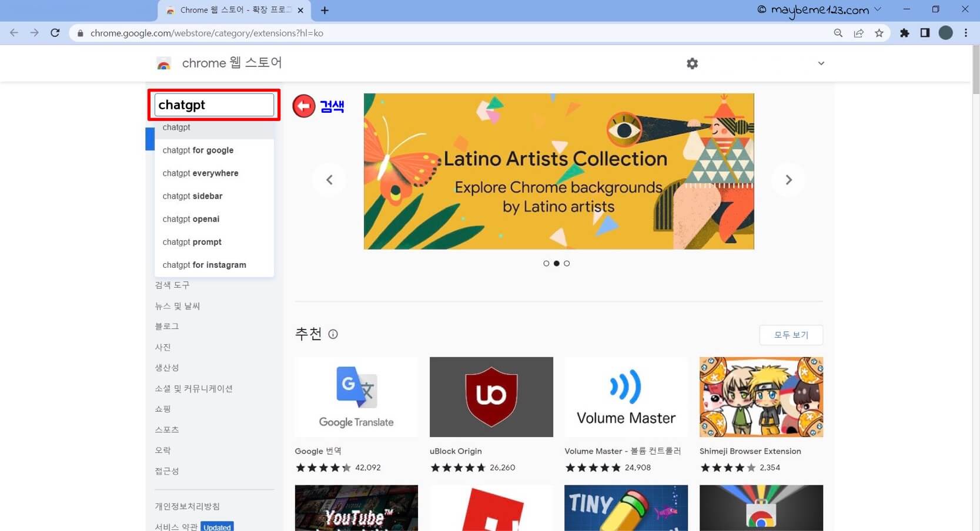Screen dimensions: 980x531
Task: Click the lock icon in address bar
Action: pyautogui.click(x=81, y=33)
